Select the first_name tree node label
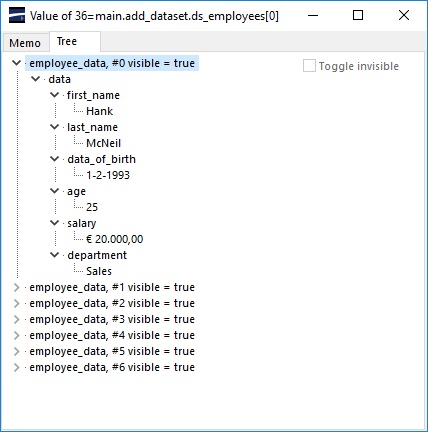 coord(93,95)
